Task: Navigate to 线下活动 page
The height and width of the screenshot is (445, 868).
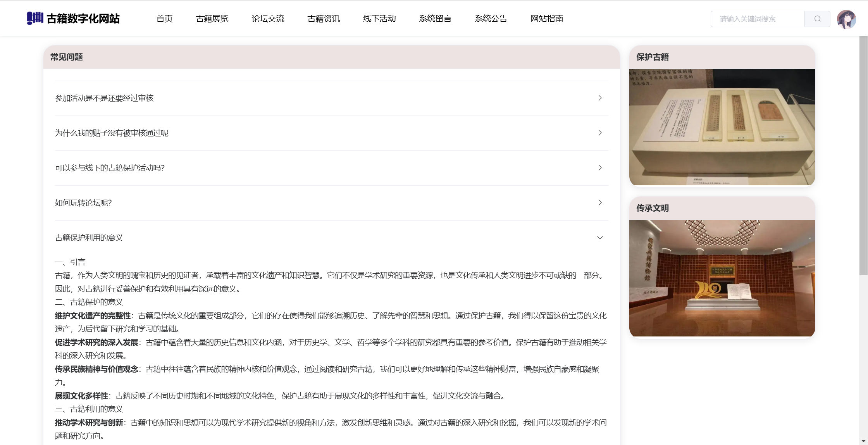Action: coord(379,19)
